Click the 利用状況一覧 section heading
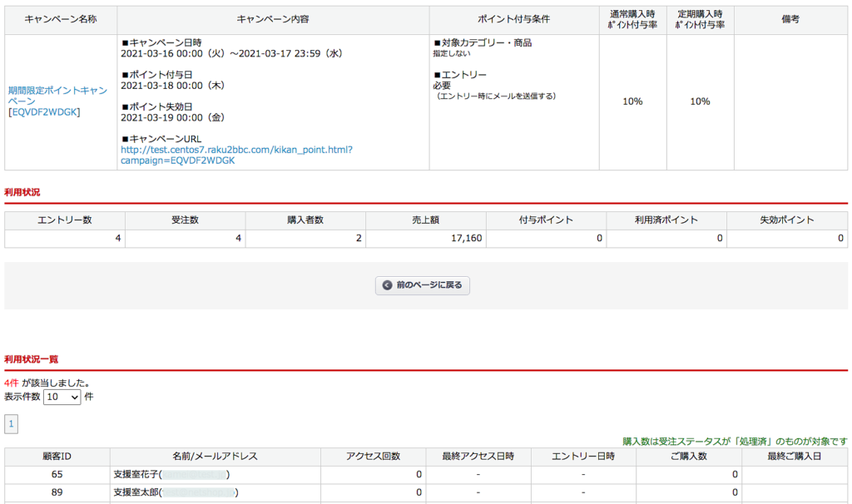852x504 pixels. pos(31,359)
